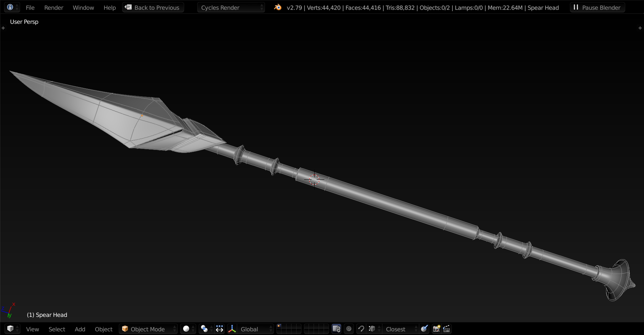Open the Window menu
Viewport: 644px width, 335px height.
pos(83,7)
